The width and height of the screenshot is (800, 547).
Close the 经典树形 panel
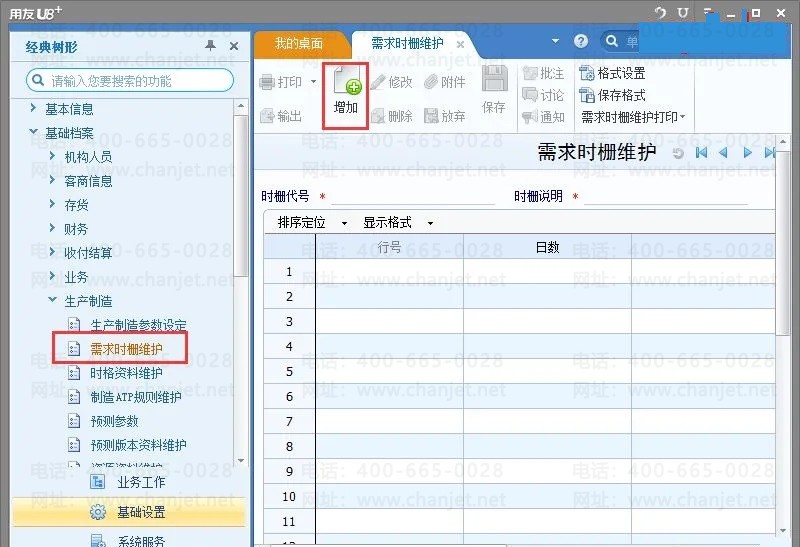234,46
